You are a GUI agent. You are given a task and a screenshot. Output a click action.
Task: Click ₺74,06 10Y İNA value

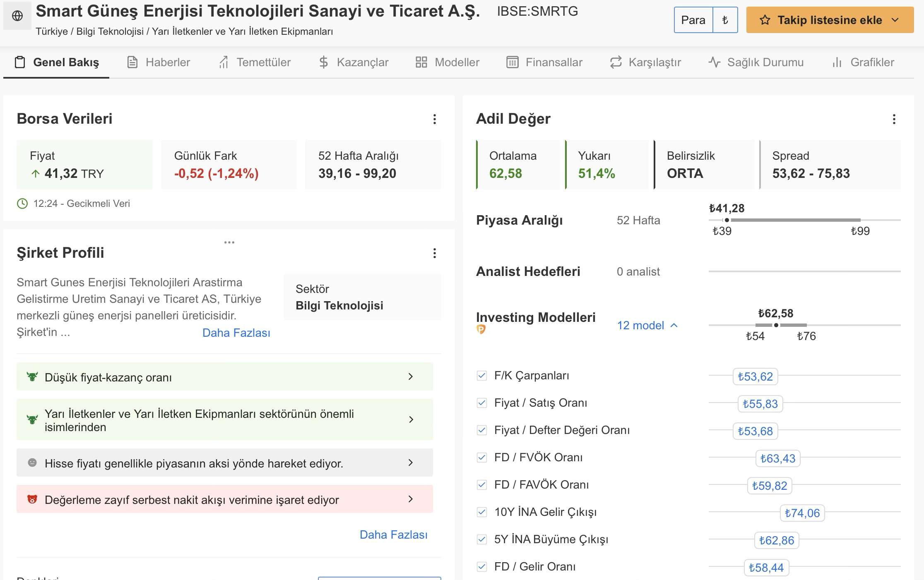coord(802,513)
